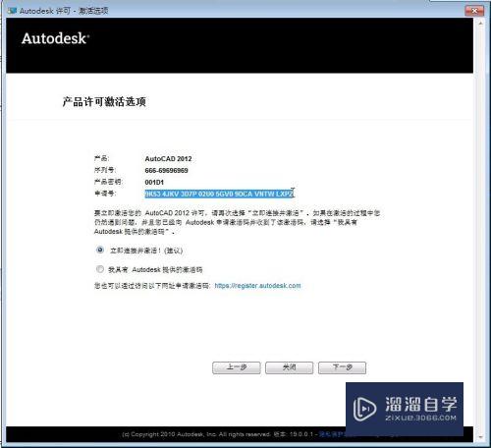Click the product name AutoCAD 2012
Image resolution: width=491 pixels, height=448 pixels.
pyautogui.click(x=168, y=159)
